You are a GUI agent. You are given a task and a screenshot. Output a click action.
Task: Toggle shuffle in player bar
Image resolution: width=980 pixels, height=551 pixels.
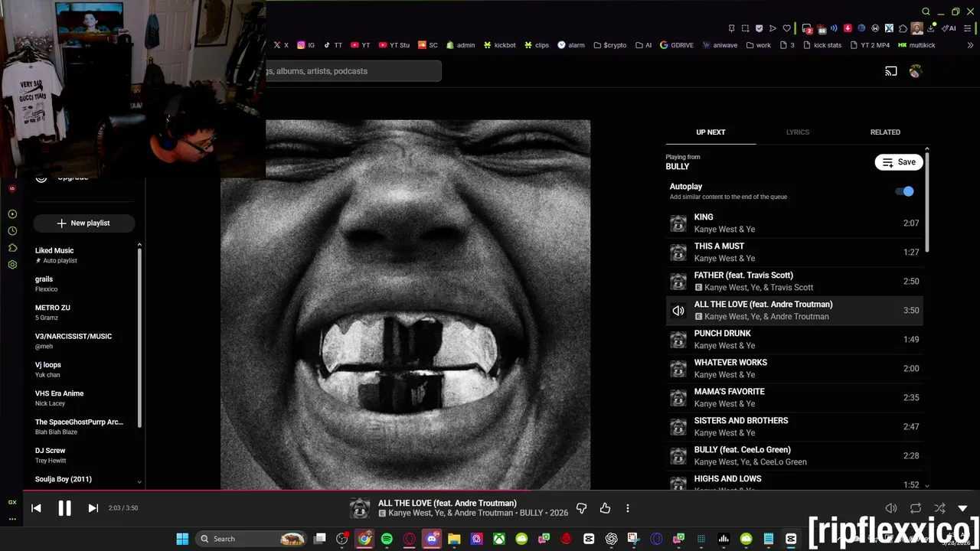coord(939,508)
